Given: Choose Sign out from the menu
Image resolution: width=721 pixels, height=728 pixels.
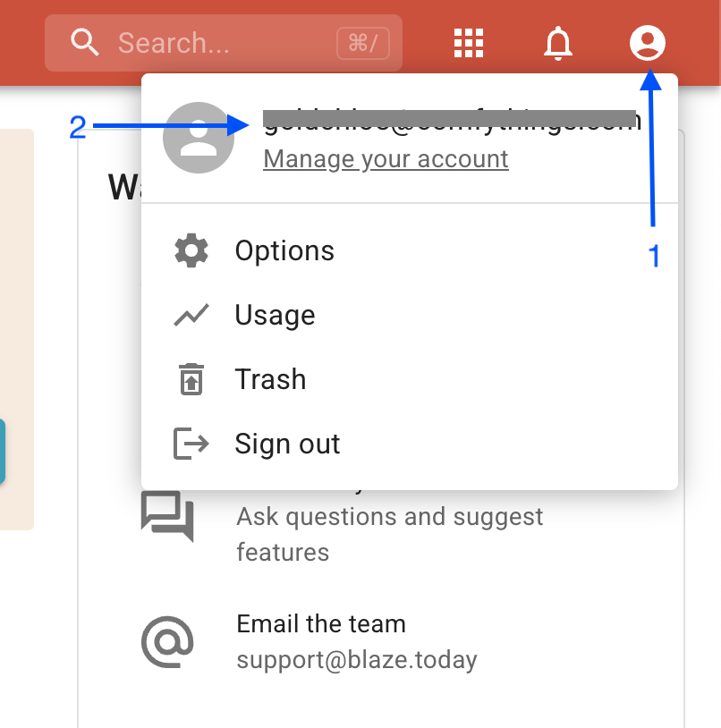Looking at the screenshot, I should coord(287,444).
